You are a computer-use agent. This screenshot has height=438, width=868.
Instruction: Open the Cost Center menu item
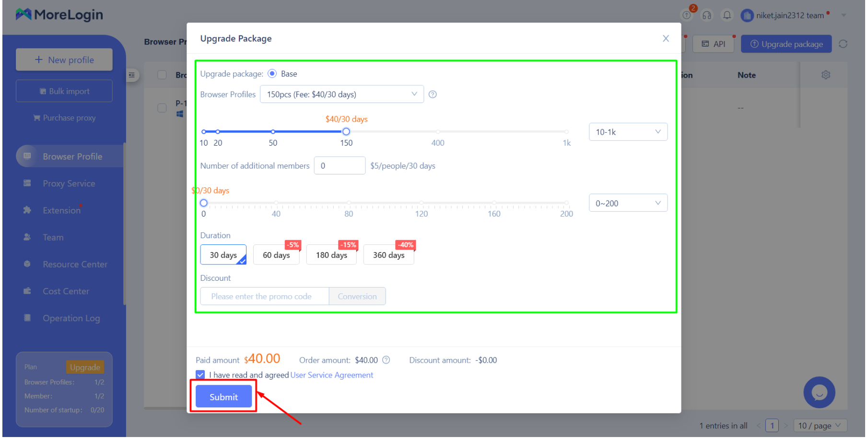tap(66, 291)
